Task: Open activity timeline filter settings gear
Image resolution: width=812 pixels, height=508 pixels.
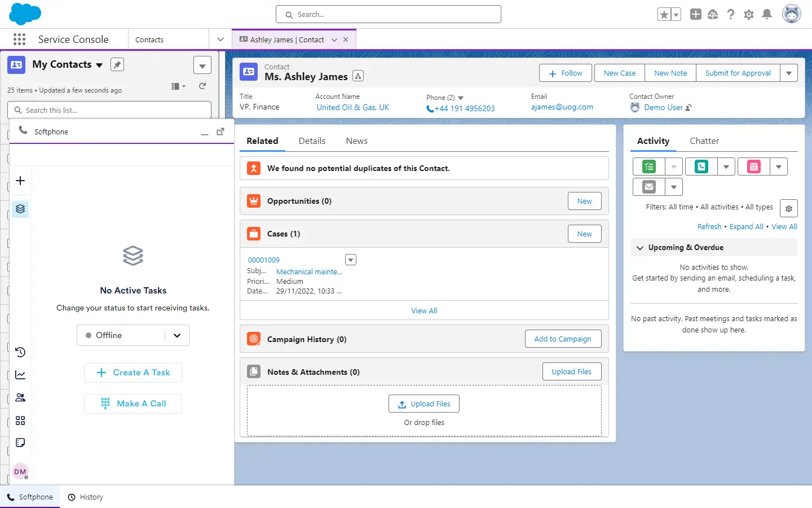Action: 788,208
